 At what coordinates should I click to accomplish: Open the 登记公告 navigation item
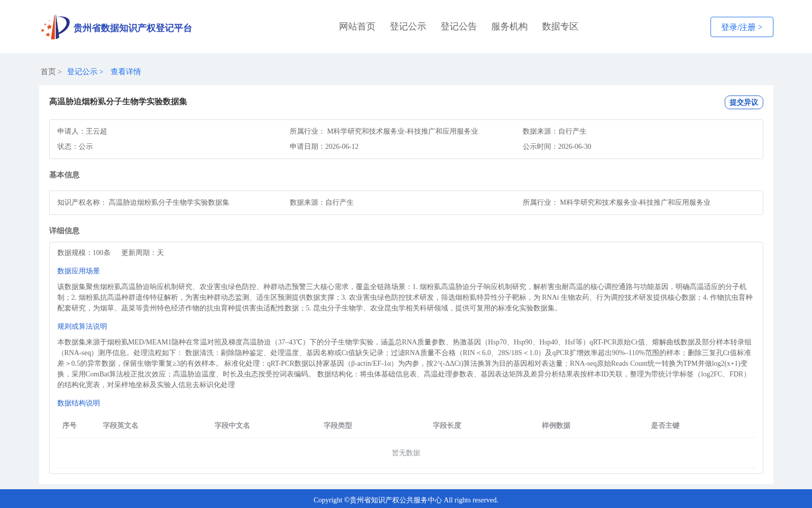tap(459, 26)
